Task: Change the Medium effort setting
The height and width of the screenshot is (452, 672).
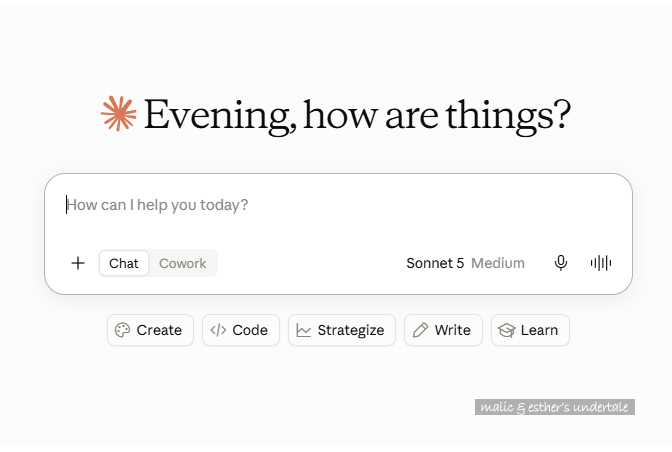Action: pos(498,263)
